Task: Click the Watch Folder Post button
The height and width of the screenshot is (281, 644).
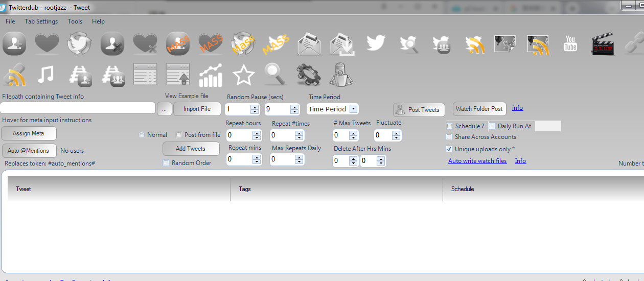Action: 479,109
